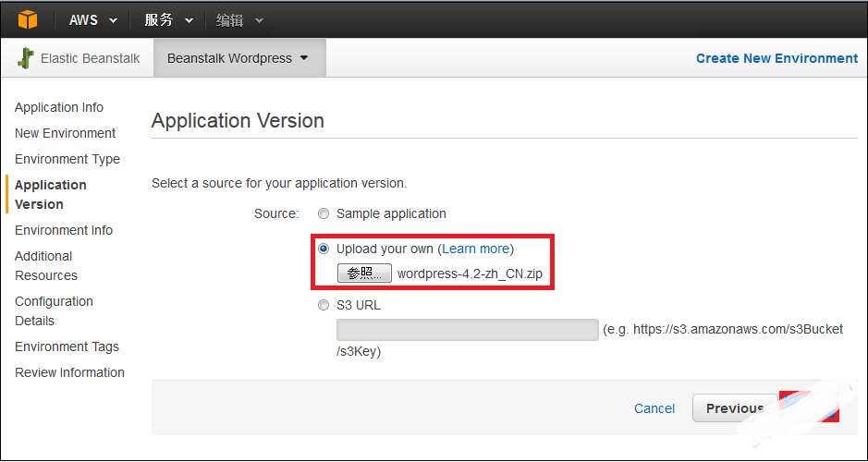Click Create New Environment link
The height and width of the screenshot is (462, 868).
point(776,58)
